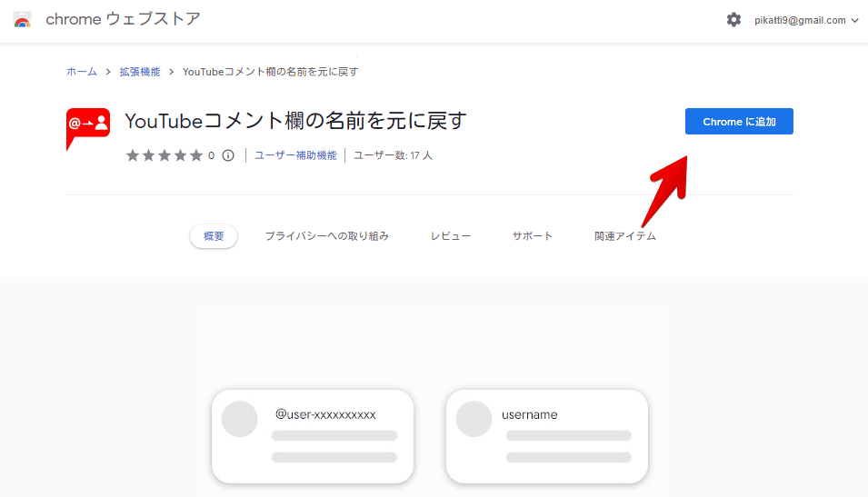868x497 pixels.
Task: Click the five-star rating display
Action: [x=165, y=155]
